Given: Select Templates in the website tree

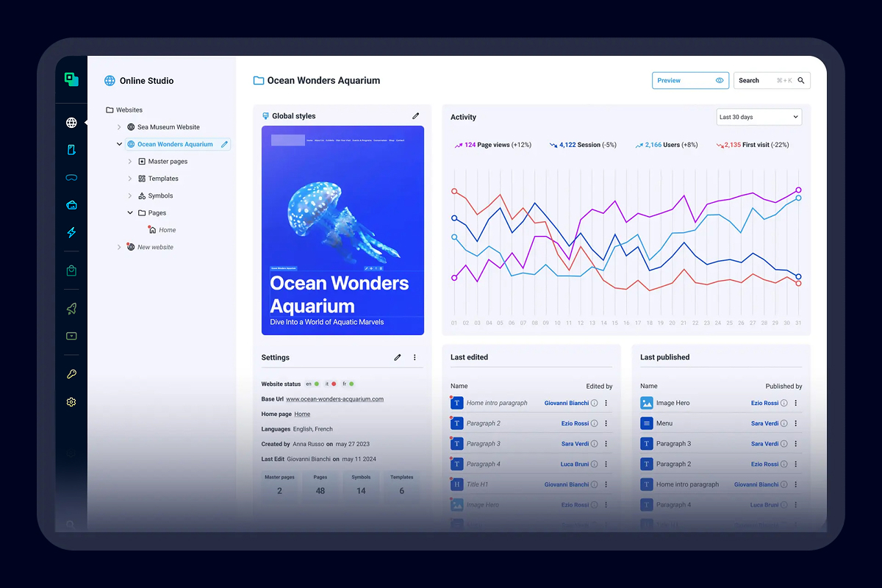Looking at the screenshot, I should pos(163,179).
